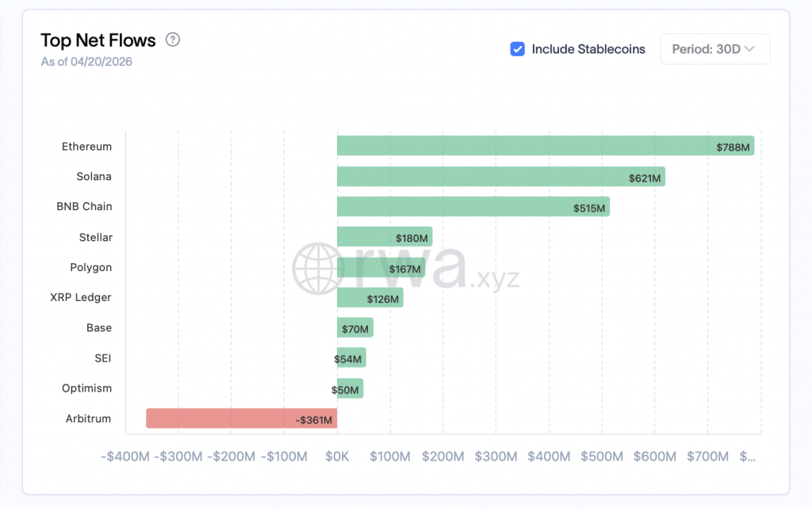Click the Polygon axis label

pyautogui.click(x=90, y=267)
